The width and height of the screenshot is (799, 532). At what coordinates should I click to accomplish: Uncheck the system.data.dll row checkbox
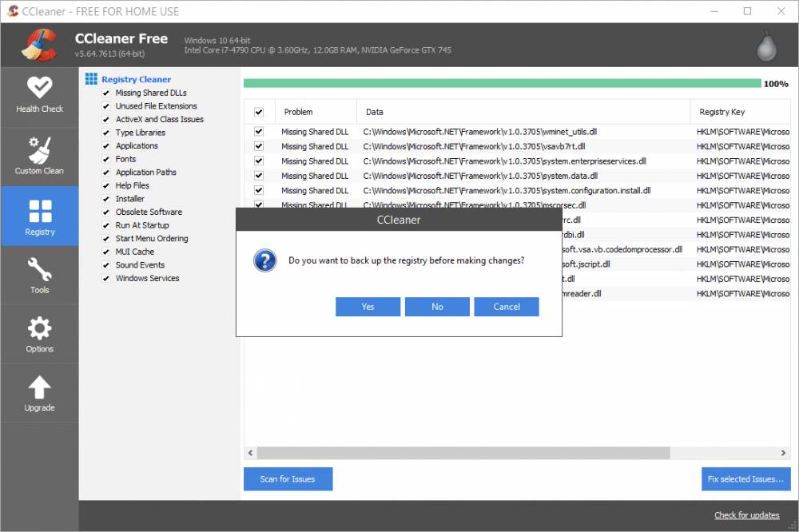tap(259, 176)
